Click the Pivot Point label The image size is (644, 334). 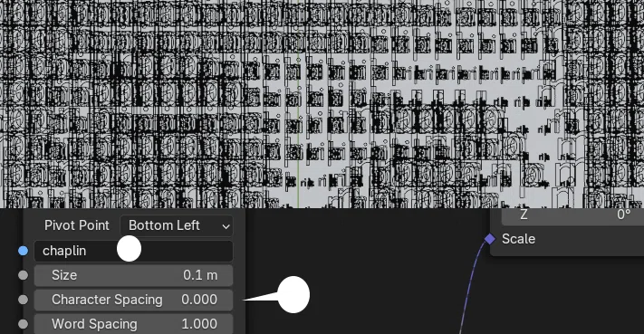[77, 225]
